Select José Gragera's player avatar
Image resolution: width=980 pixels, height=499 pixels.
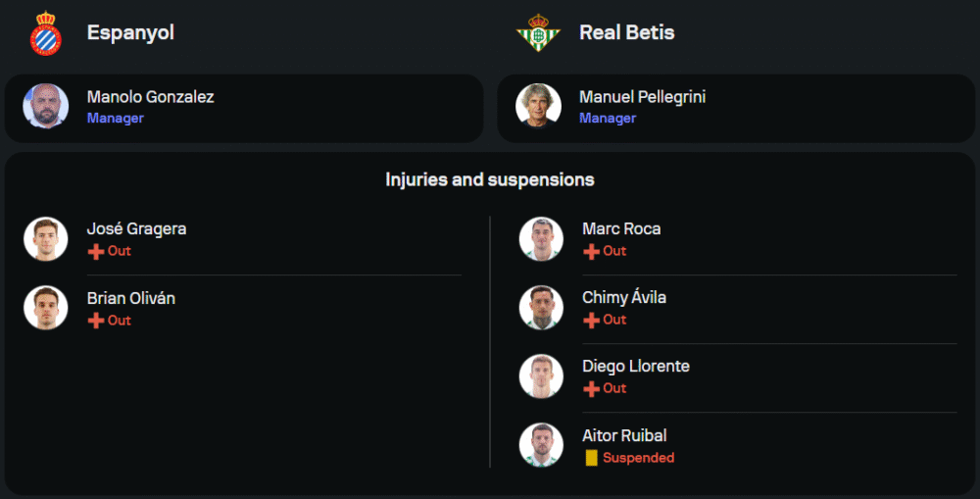coord(45,239)
